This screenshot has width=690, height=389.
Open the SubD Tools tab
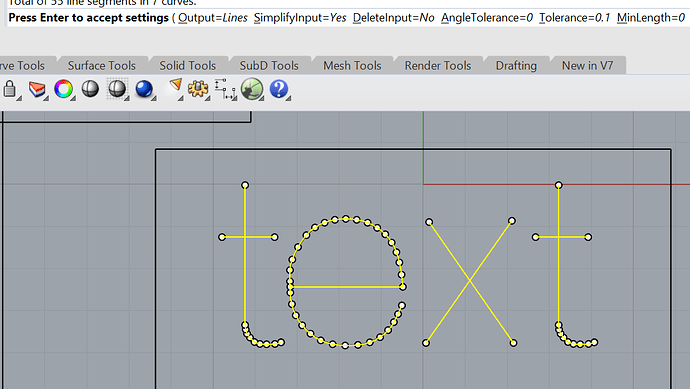(269, 66)
